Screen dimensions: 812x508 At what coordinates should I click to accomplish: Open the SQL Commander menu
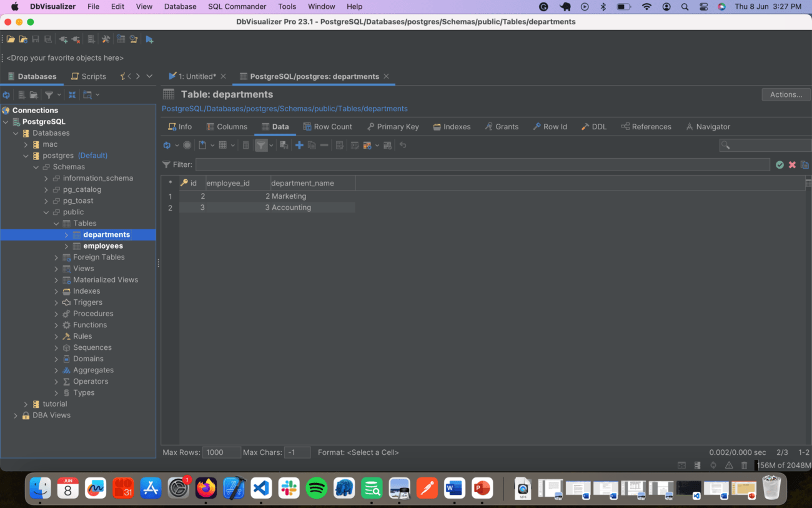(237, 6)
